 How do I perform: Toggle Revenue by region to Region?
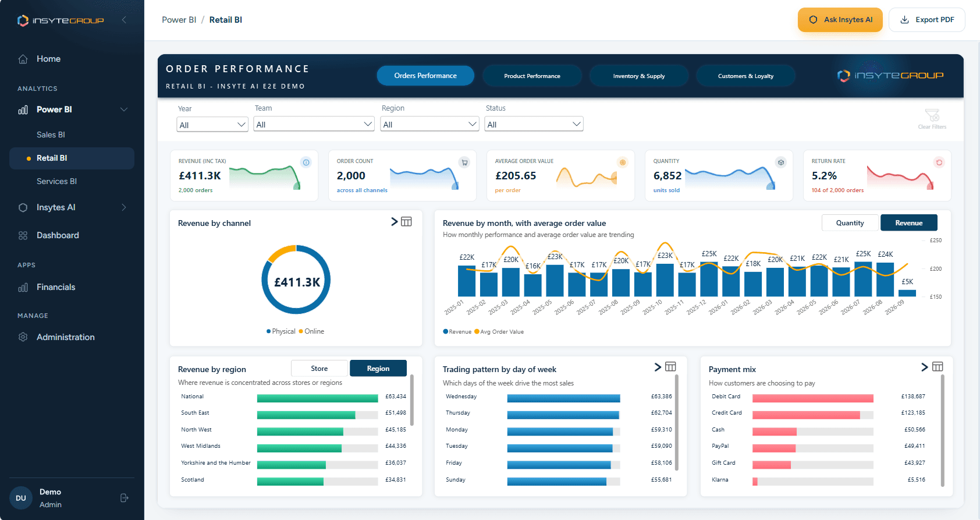click(x=378, y=369)
